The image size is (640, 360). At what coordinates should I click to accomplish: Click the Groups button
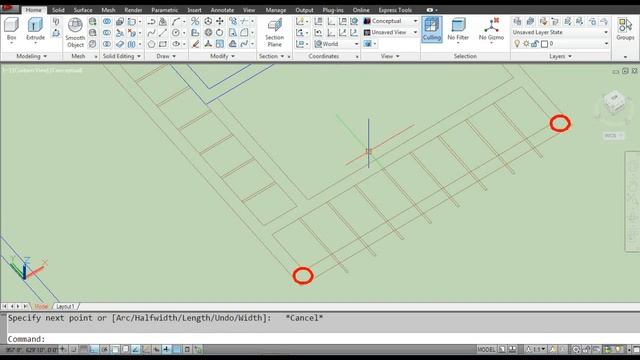pos(625,29)
